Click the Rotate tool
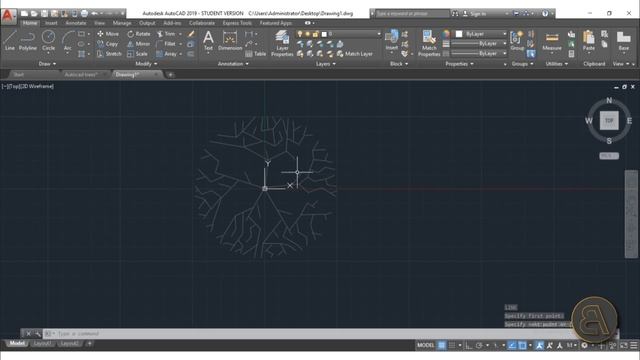The width and height of the screenshot is (640, 360). coord(139,34)
